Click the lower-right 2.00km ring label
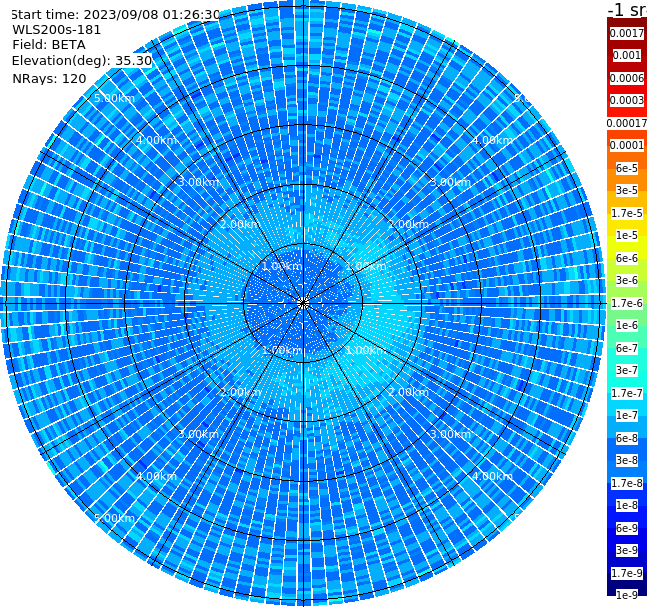This screenshot has height=607, width=647. 408,392
